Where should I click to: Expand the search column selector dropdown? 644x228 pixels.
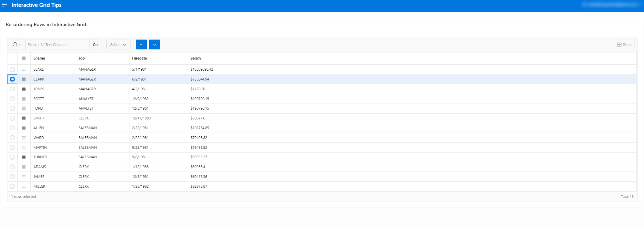pos(17,45)
